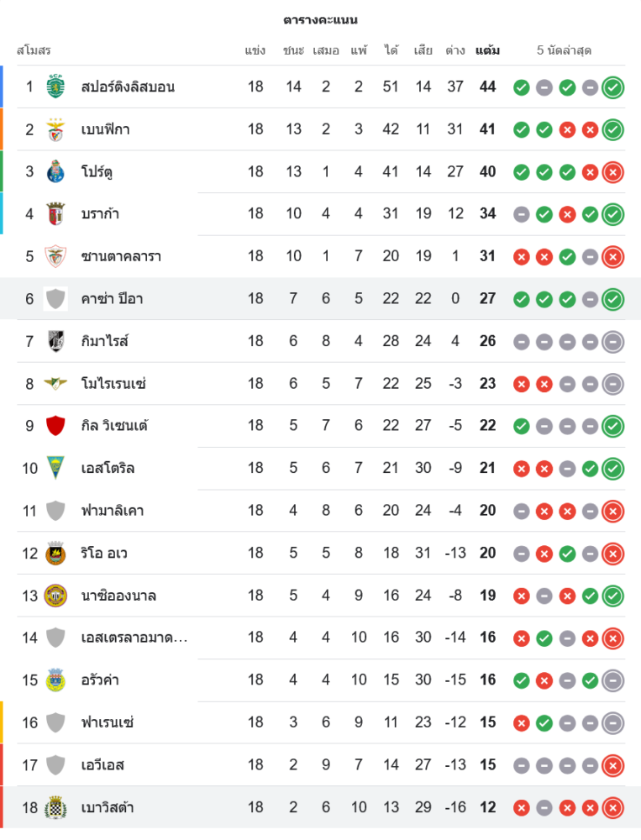641x840 pixels.
Task: Click Vitória Guimarães' latest circled draw result
Action: [613, 341]
